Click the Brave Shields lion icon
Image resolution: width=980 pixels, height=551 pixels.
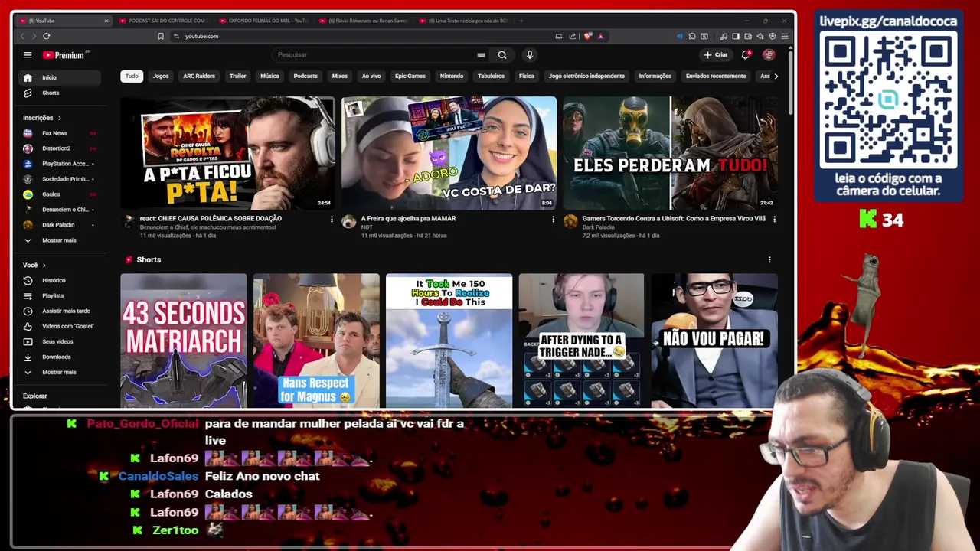click(588, 36)
